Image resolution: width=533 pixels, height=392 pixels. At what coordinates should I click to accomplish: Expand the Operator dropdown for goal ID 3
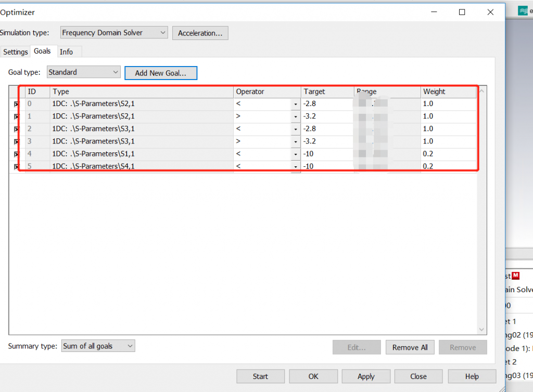296,141
